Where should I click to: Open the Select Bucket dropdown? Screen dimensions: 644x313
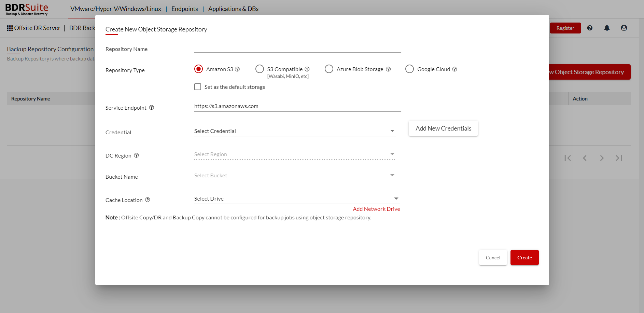click(x=295, y=176)
